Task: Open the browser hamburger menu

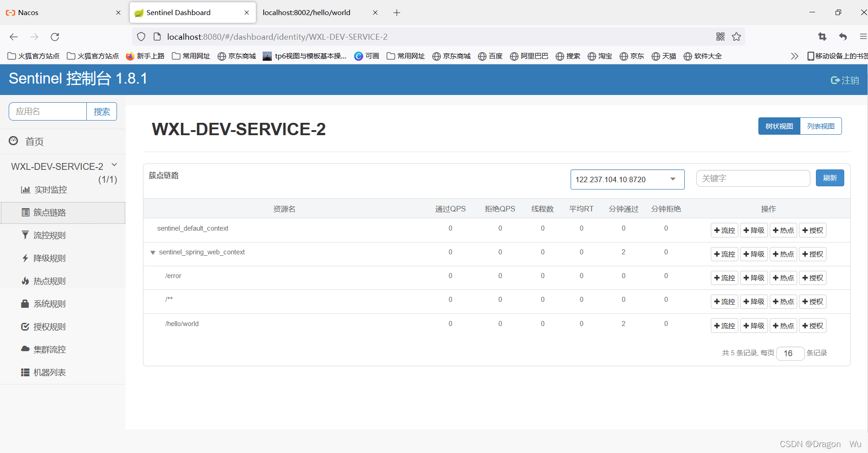Action: point(863,37)
